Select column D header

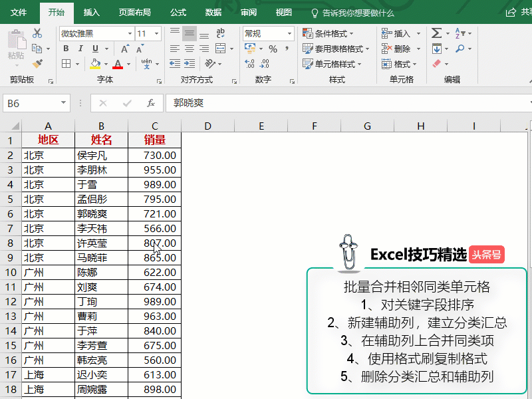point(207,126)
